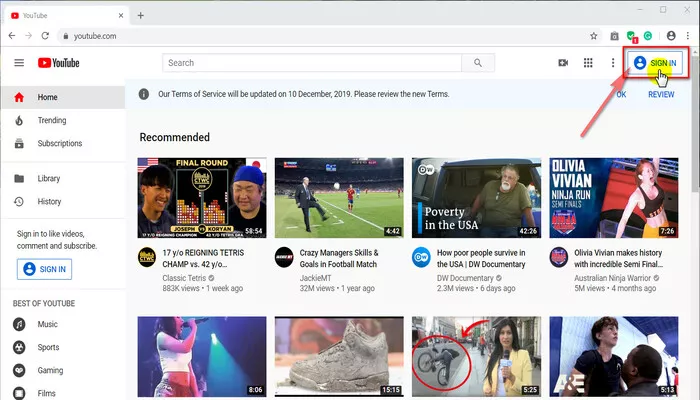The image size is (700, 400).
Task: Open History in the sidebar
Action: pos(63,202)
